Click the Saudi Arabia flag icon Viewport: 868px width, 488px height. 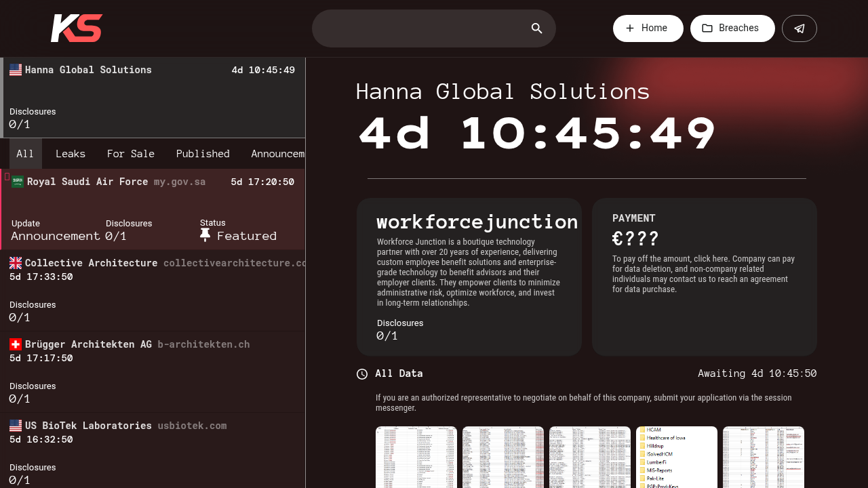tap(18, 182)
